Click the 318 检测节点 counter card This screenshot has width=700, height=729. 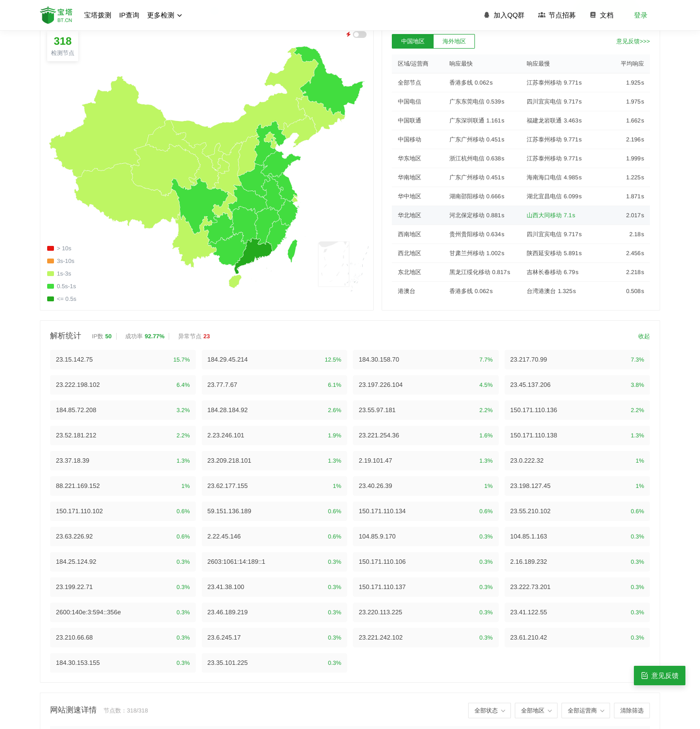[63, 46]
